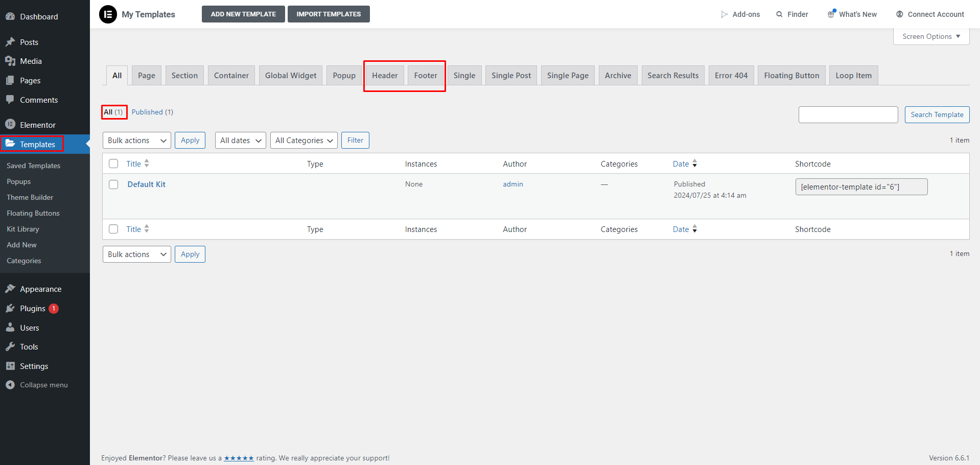
Task: Open the All Categories dropdown
Action: tap(304, 141)
